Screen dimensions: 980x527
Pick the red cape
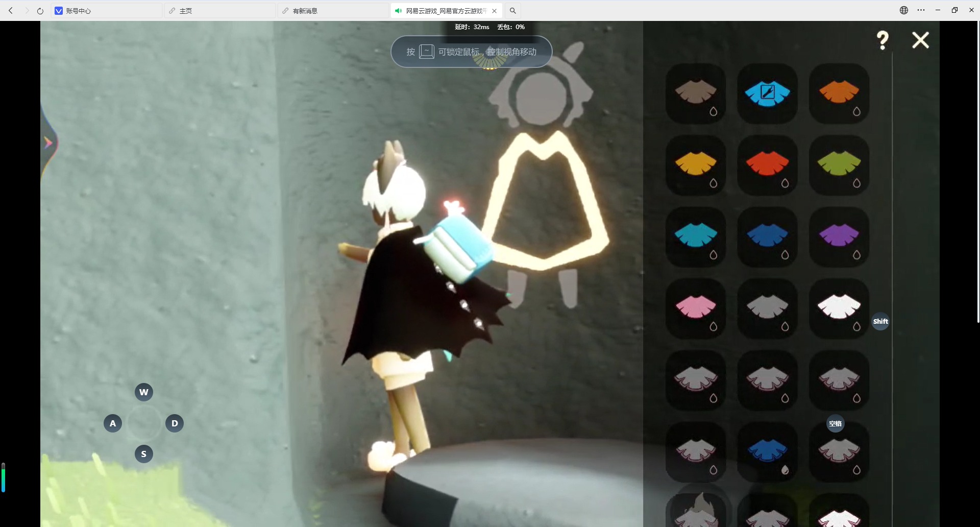pyautogui.click(x=767, y=165)
